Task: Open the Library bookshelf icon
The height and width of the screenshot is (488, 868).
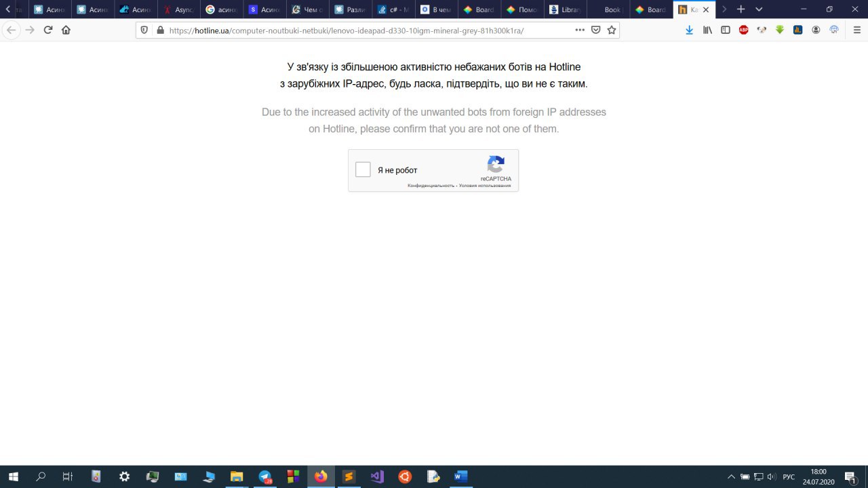Action: pos(707,30)
